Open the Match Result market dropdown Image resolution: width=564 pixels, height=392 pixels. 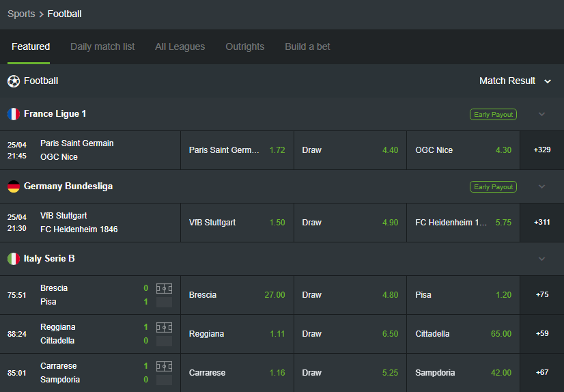coord(515,81)
